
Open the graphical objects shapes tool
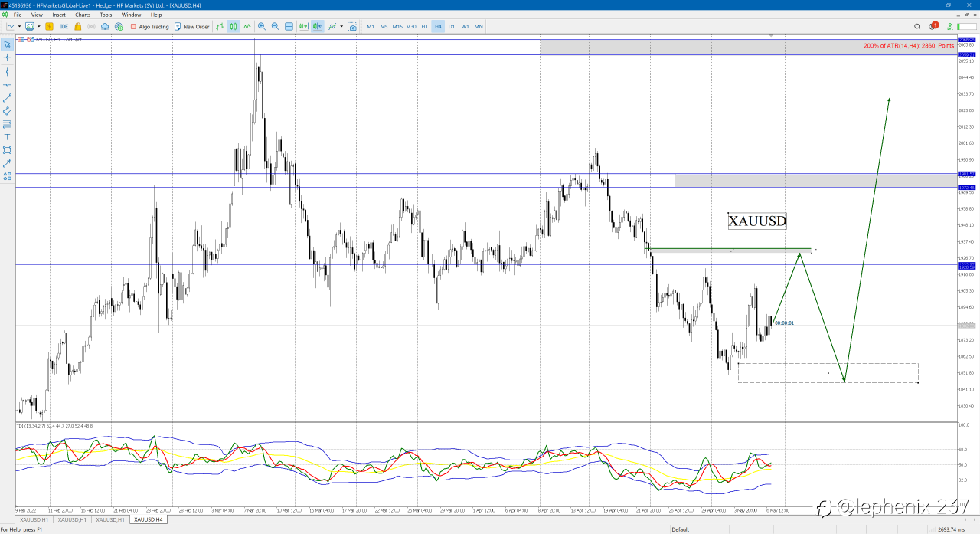pyautogui.click(x=7, y=176)
